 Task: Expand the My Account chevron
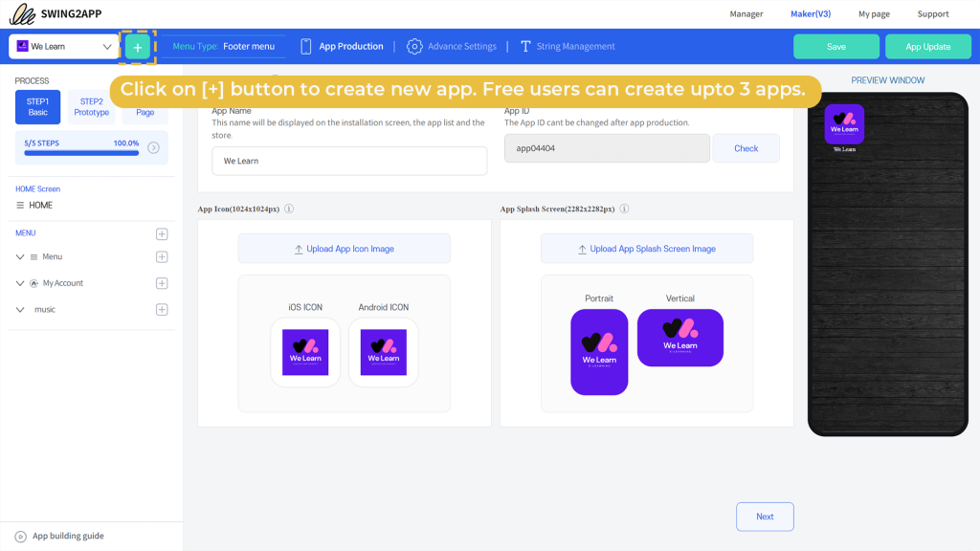(20, 283)
